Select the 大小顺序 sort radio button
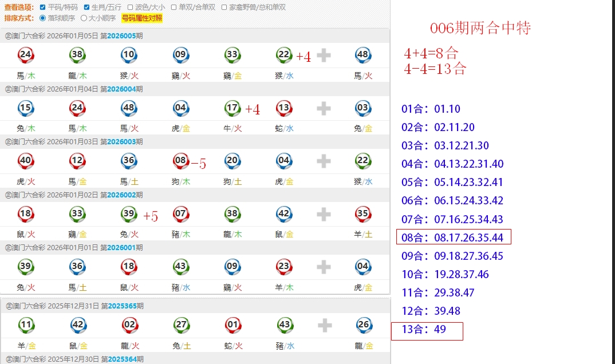Screen dimensions: 615x364 (x=84, y=18)
